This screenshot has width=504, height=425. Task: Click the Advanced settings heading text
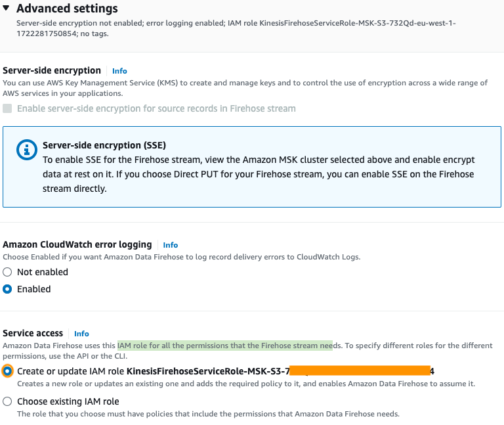click(67, 9)
